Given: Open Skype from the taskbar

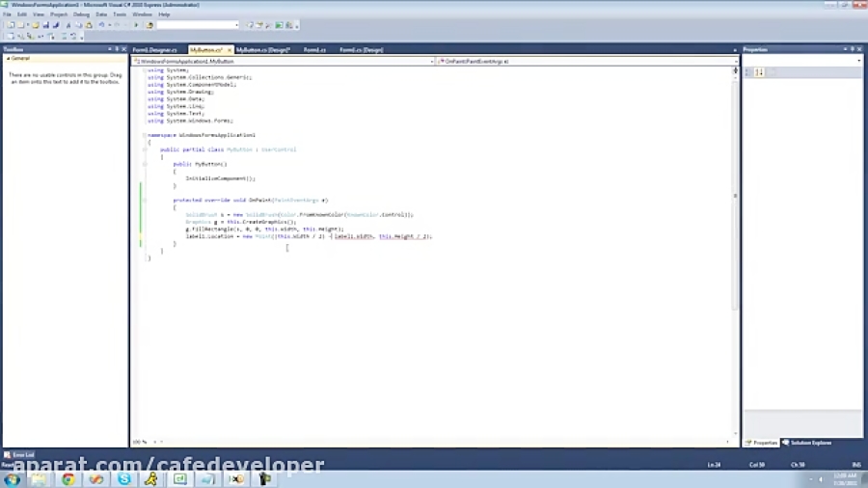Looking at the screenshot, I should 124,479.
